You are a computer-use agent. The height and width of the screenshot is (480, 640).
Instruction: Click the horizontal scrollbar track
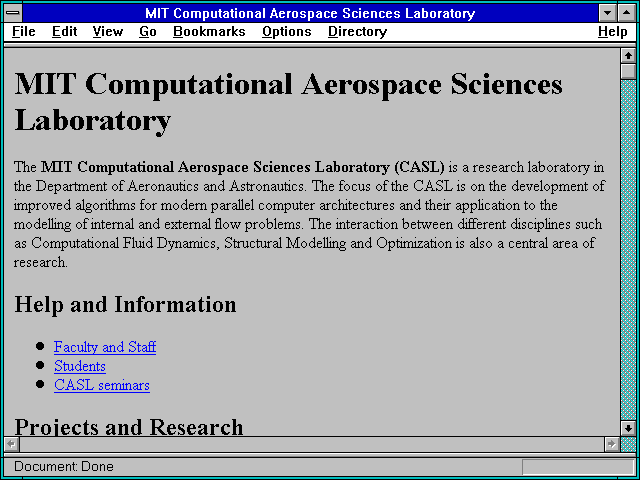(x=312, y=444)
